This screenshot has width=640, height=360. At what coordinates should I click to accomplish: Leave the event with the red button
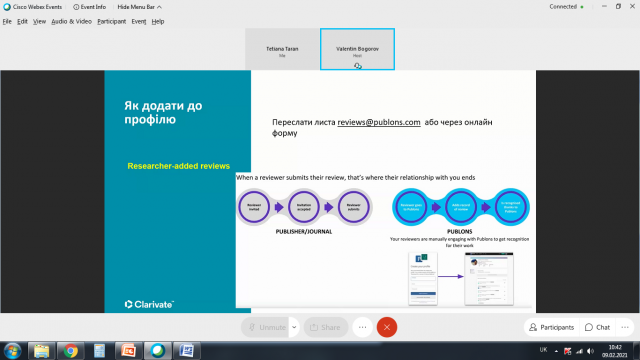click(x=387, y=327)
